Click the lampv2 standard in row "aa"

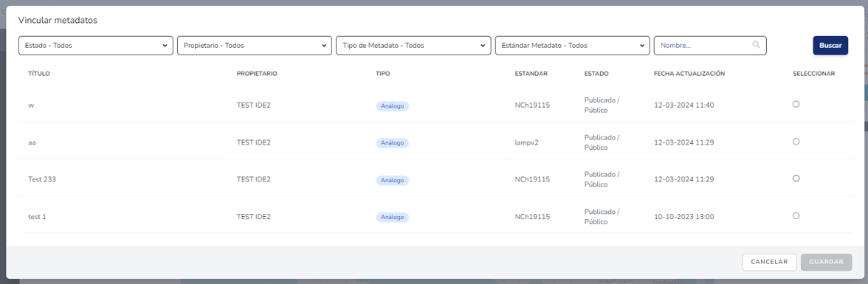pos(526,142)
